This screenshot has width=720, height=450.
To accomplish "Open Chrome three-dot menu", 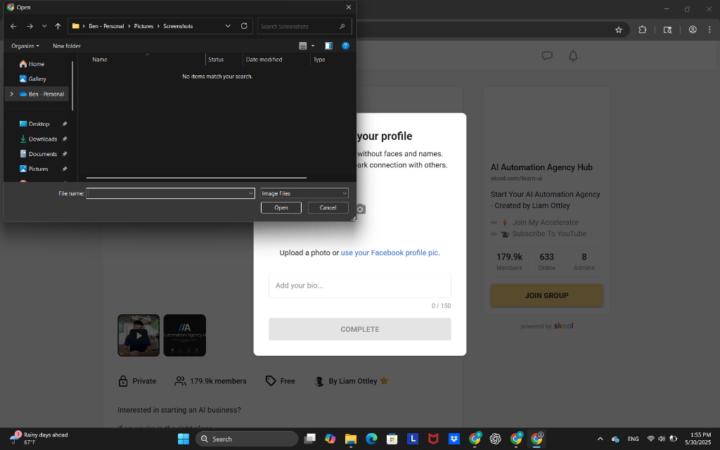I will coord(709,30).
